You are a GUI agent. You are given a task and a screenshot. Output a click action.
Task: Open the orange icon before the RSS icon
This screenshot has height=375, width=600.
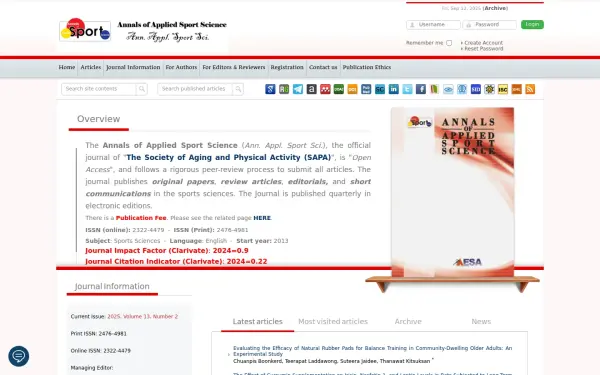(x=517, y=89)
